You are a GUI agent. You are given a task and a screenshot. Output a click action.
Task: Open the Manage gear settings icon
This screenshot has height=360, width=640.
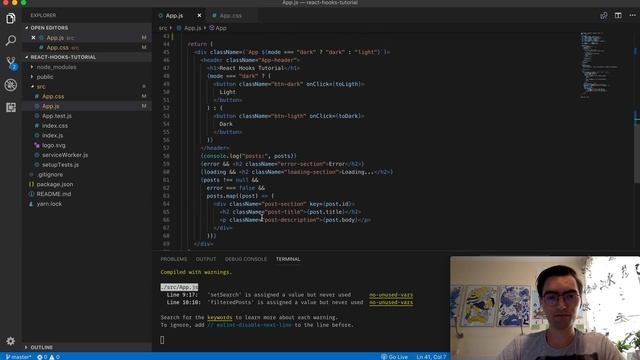pyautogui.click(x=11, y=341)
